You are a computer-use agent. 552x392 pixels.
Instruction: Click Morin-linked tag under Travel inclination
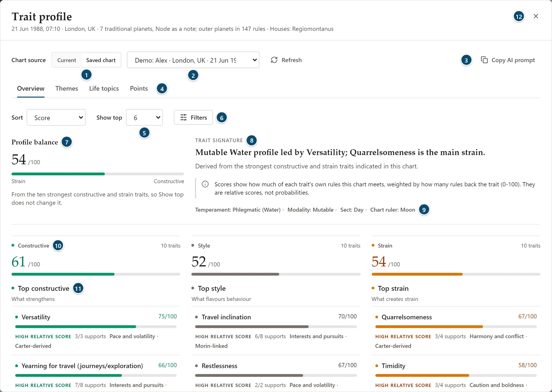(x=211, y=346)
